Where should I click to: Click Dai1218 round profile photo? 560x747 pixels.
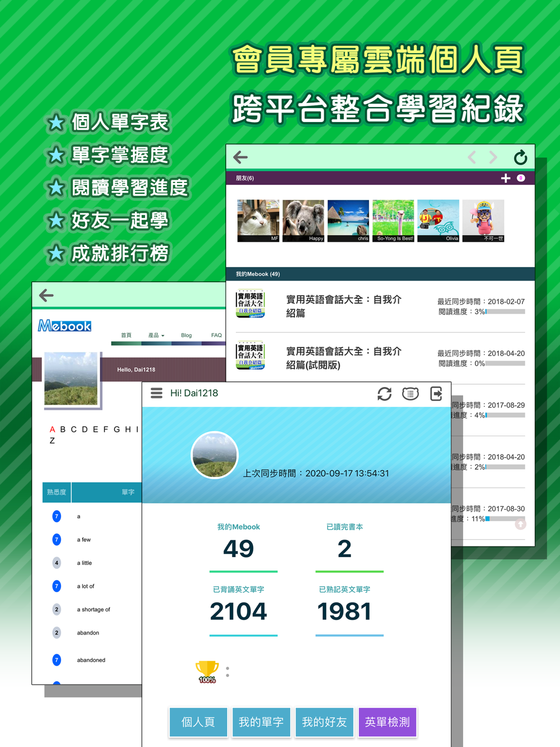[214, 455]
